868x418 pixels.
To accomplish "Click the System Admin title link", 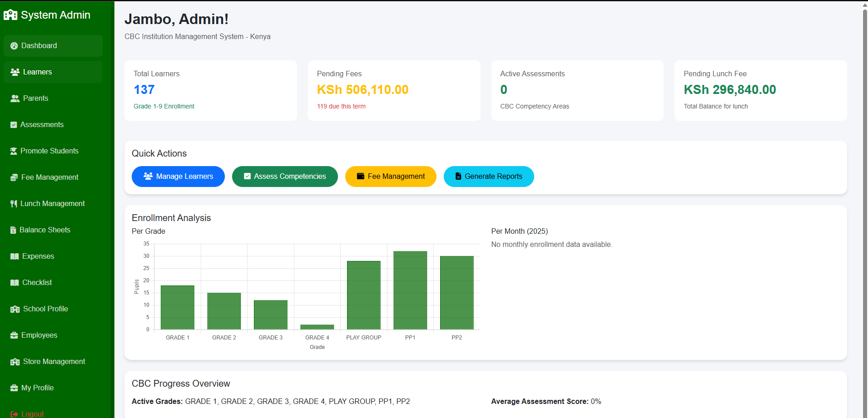I will pos(47,15).
